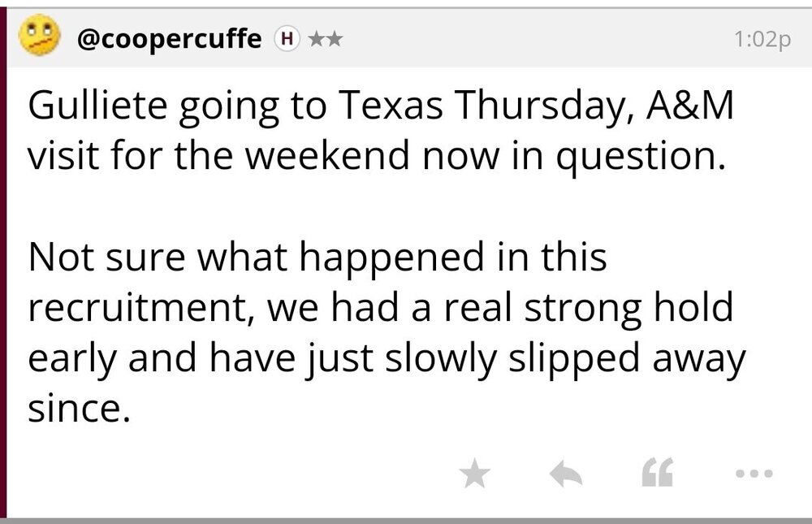
Task: Click the line starting "Not sure what happened"
Action: 317,258
